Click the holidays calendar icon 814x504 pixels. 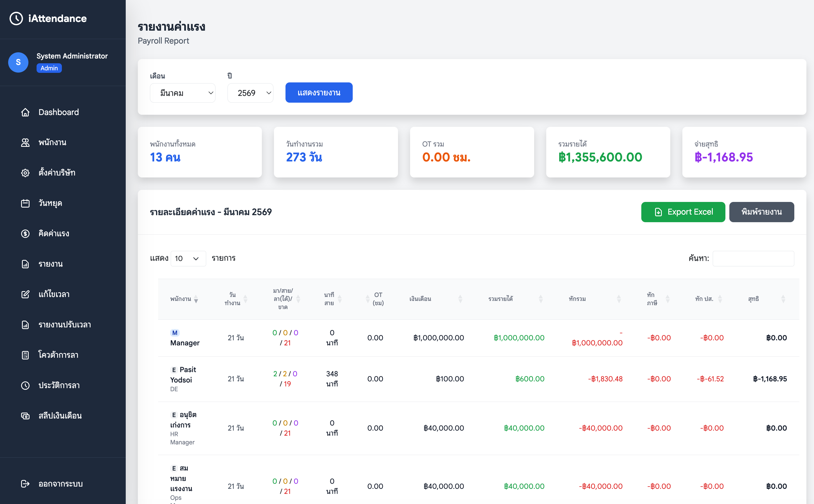tap(25, 203)
